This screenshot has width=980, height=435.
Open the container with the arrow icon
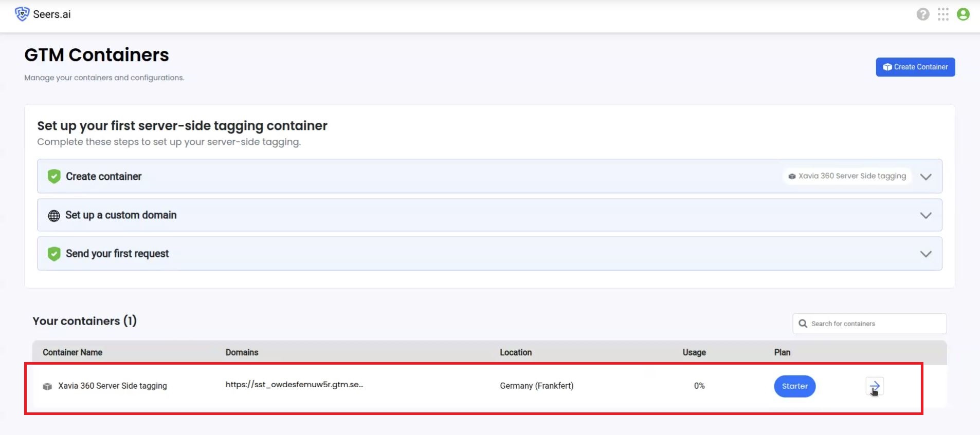(x=875, y=386)
